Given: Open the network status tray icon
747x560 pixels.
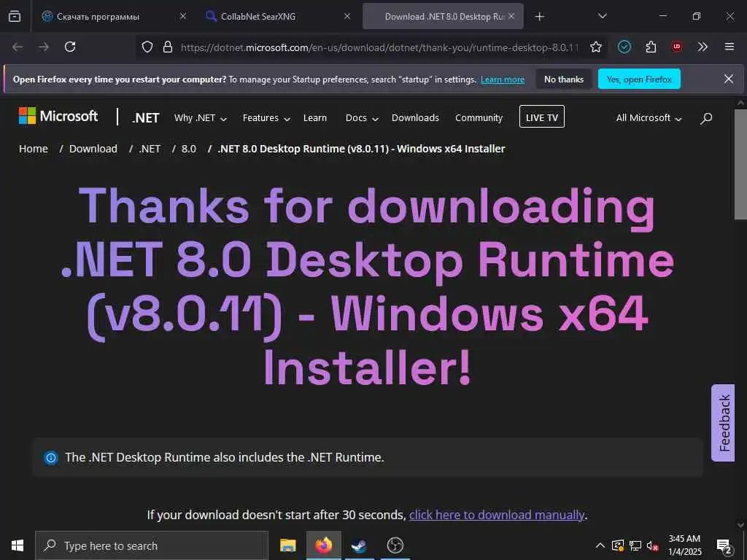Looking at the screenshot, I should tap(635, 545).
